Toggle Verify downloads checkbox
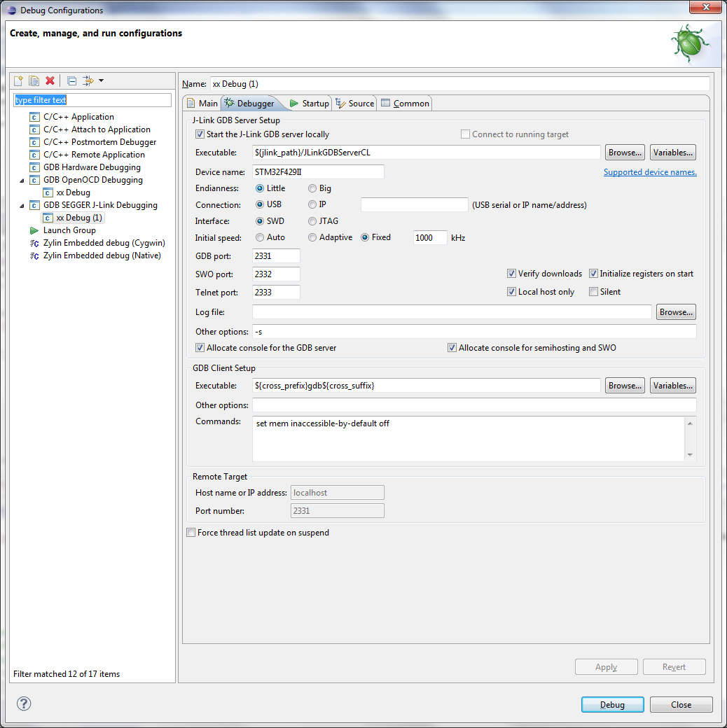Image resolution: width=727 pixels, height=728 pixels. click(x=511, y=274)
